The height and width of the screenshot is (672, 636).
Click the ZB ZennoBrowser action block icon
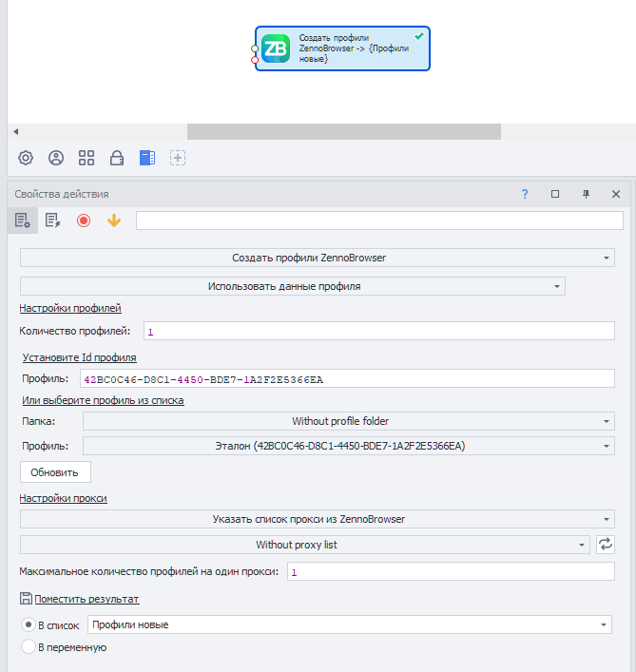point(275,48)
